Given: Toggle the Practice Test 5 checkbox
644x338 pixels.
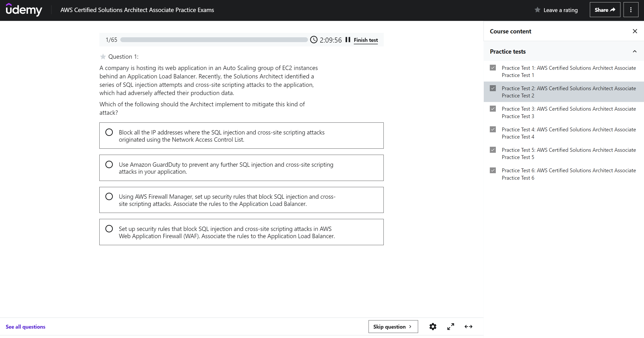Looking at the screenshot, I should coord(492,150).
